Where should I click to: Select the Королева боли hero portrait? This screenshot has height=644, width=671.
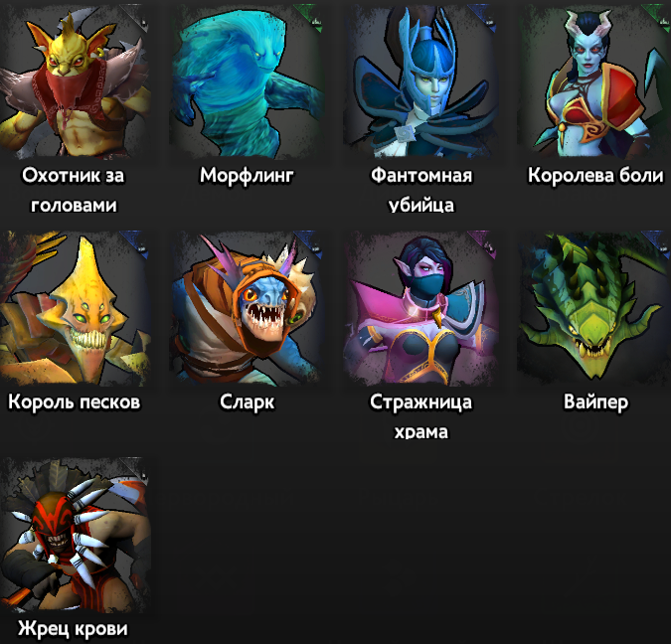594,80
